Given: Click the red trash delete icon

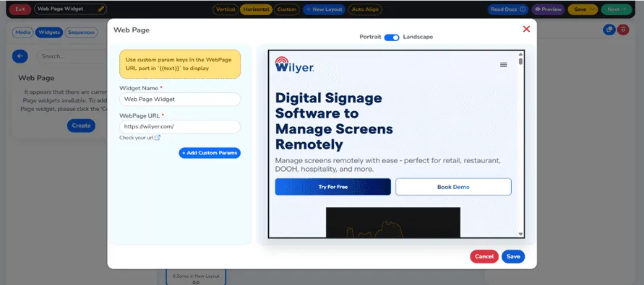Looking at the screenshot, I should (623, 30).
